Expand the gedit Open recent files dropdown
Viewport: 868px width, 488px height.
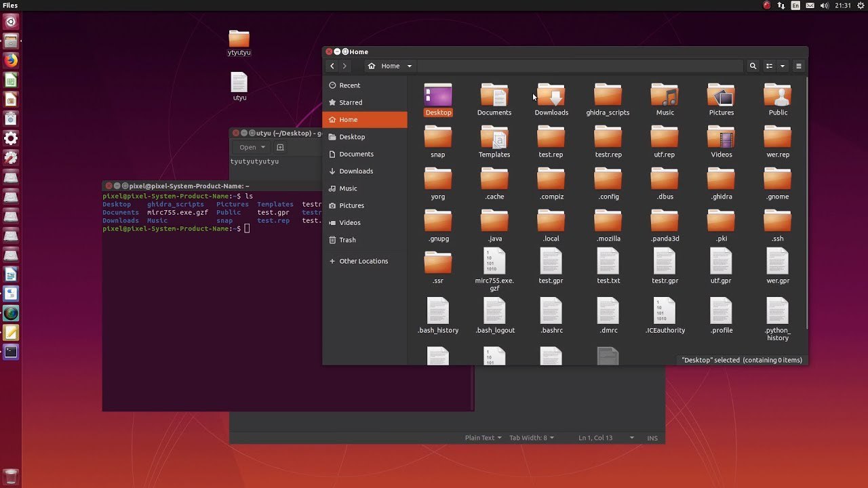pos(263,147)
